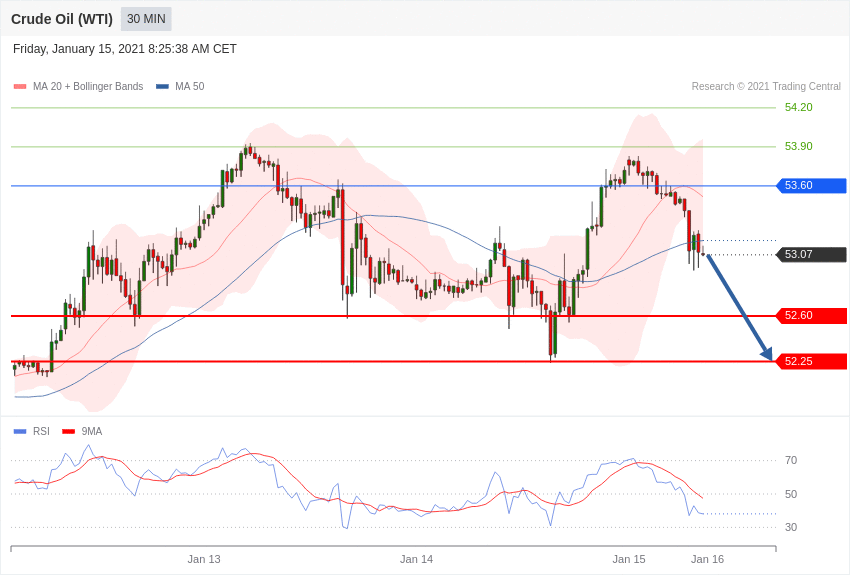Click the date and time line
This screenshot has height=576, width=850.
point(125,49)
